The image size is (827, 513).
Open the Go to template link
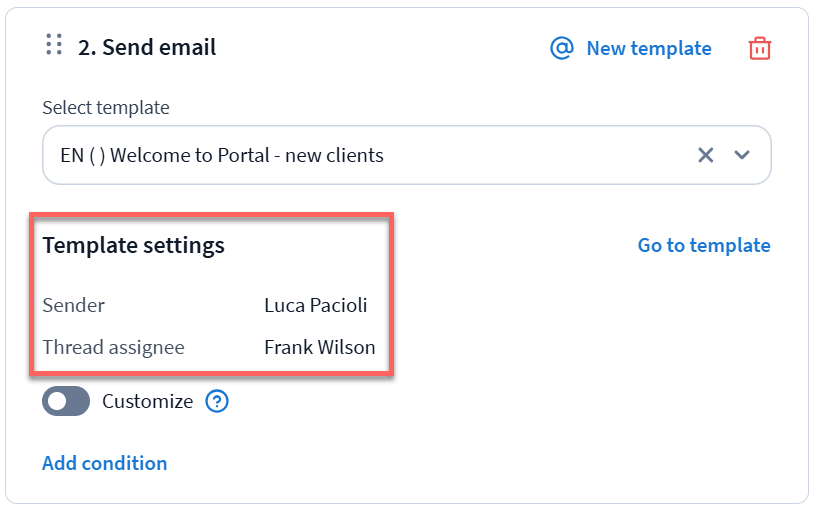click(704, 245)
